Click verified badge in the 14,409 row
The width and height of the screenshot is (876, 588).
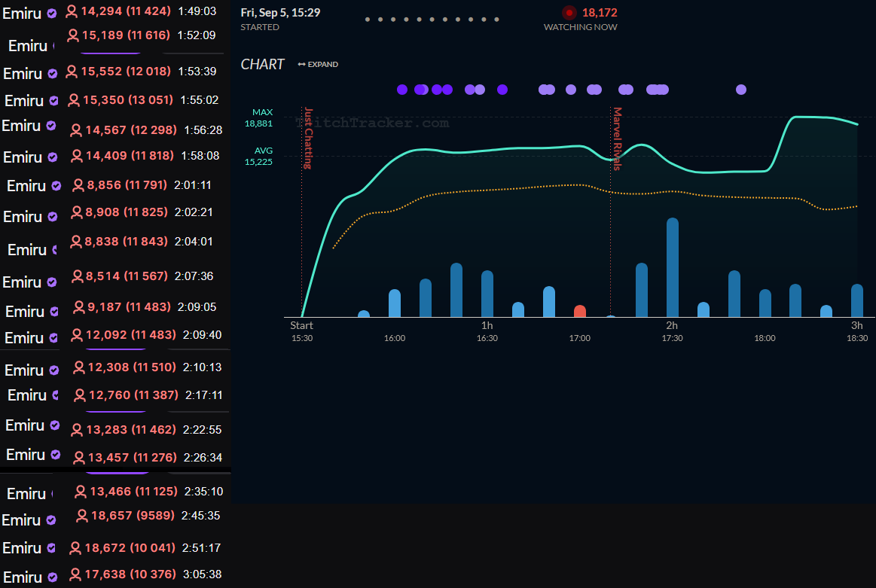pyautogui.click(x=53, y=157)
